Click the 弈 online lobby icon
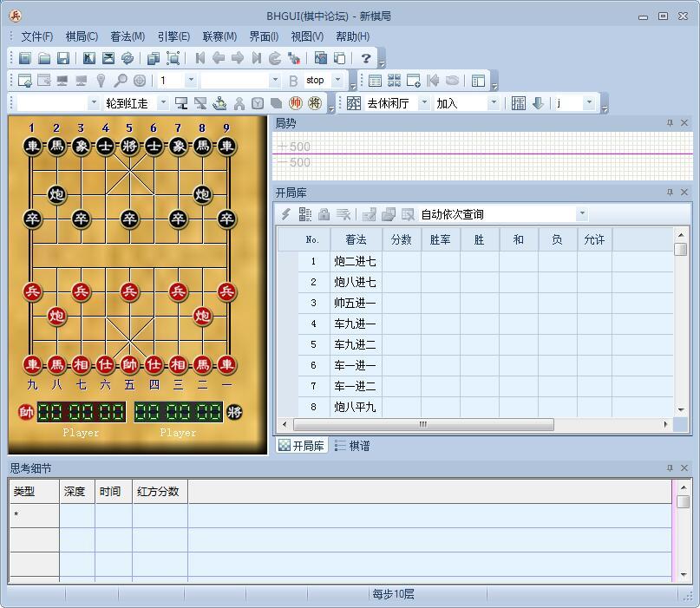The width and height of the screenshot is (700, 608). click(354, 103)
